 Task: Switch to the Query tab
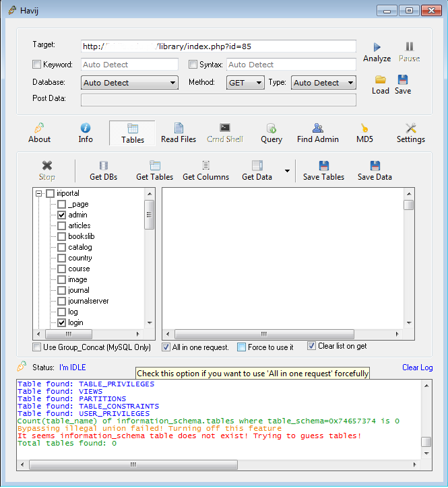[271, 133]
